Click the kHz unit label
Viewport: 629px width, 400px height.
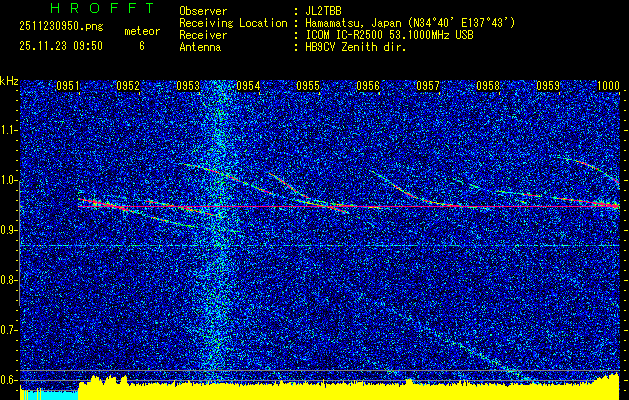(9, 80)
